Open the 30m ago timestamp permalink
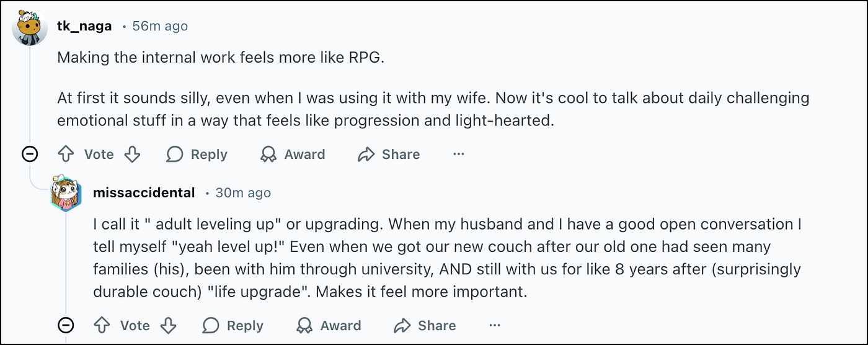The width and height of the screenshot is (868, 345). pyautogui.click(x=243, y=192)
